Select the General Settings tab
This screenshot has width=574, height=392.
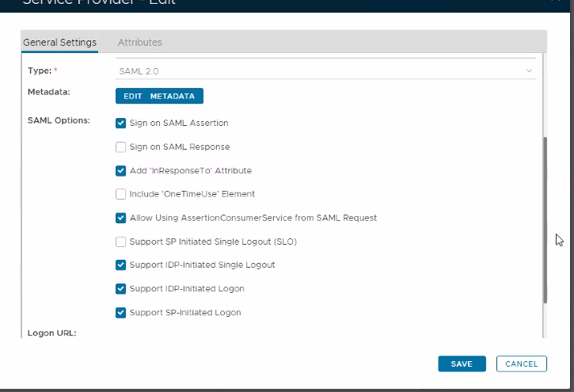pyautogui.click(x=59, y=42)
